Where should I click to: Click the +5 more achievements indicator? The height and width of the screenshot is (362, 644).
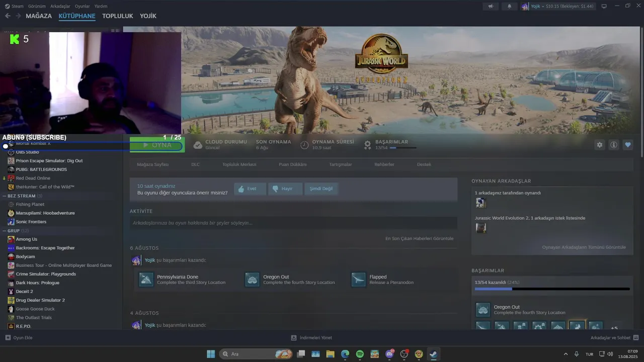tap(614, 328)
